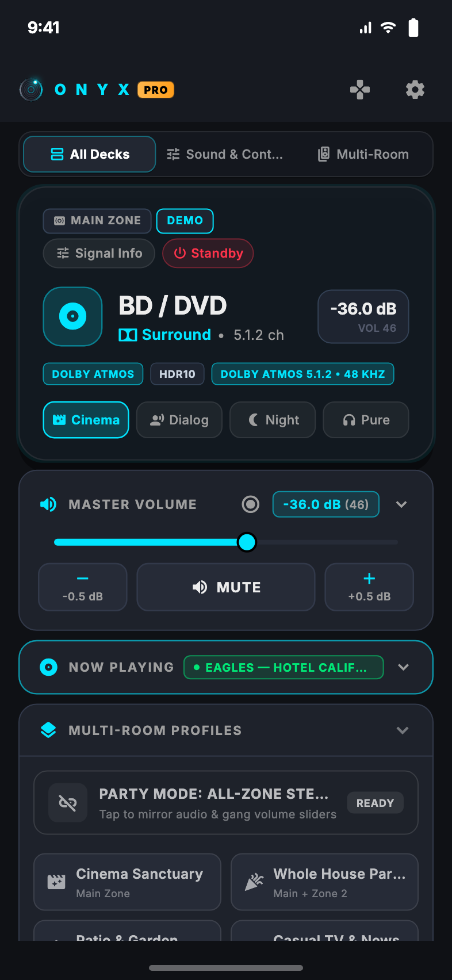
Task: Click the unfilled part of volume slider
Action: [x=327, y=542]
